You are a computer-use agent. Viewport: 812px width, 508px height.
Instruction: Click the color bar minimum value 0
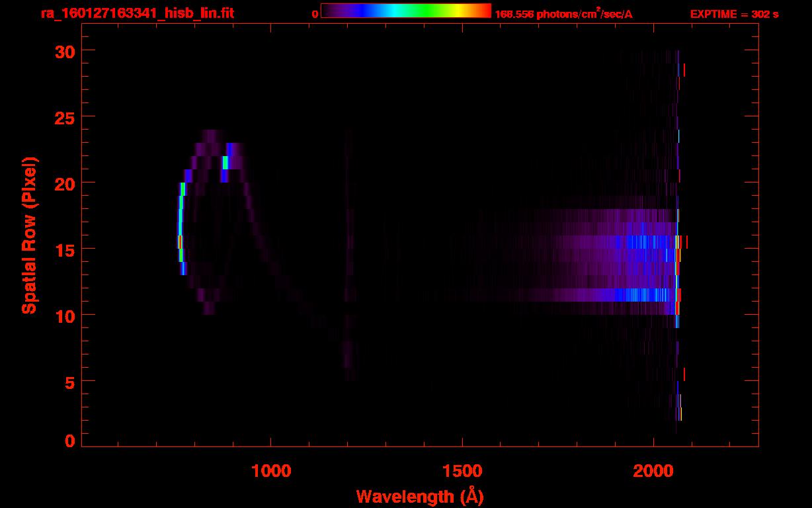click(315, 14)
